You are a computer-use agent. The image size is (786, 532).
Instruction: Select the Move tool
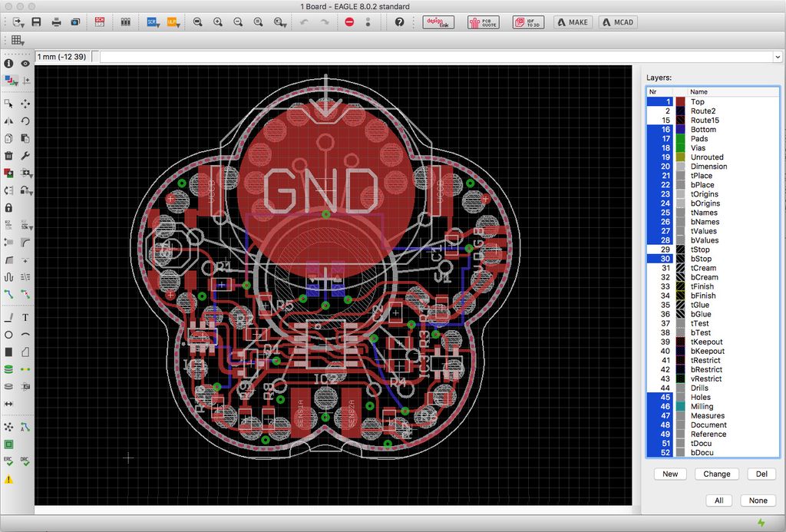25,104
